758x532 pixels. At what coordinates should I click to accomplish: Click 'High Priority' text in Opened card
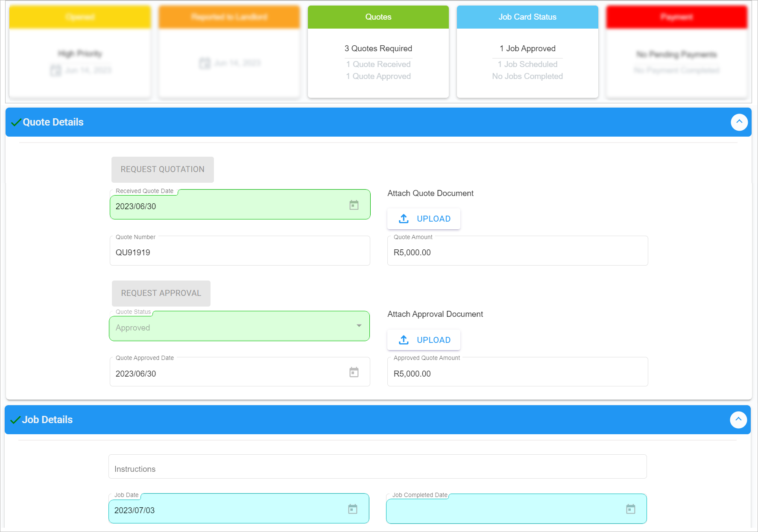(x=80, y=53)
